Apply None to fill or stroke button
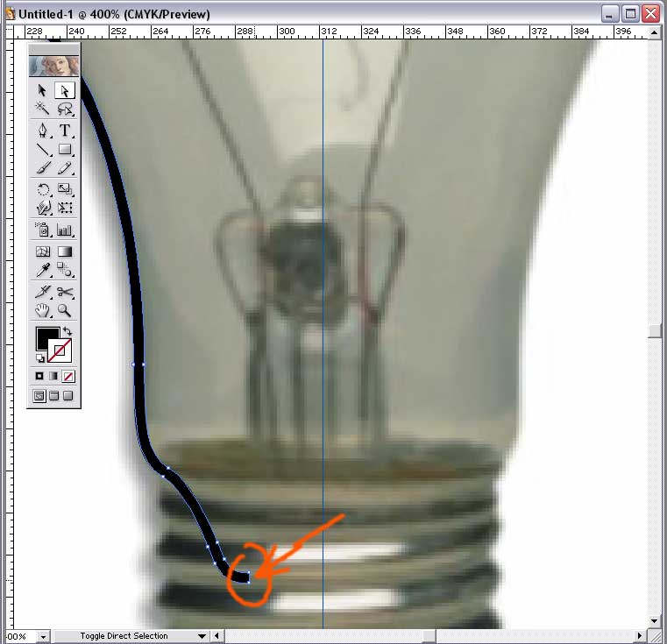Screen dimensions: 667x644 (x=68, y=376)
